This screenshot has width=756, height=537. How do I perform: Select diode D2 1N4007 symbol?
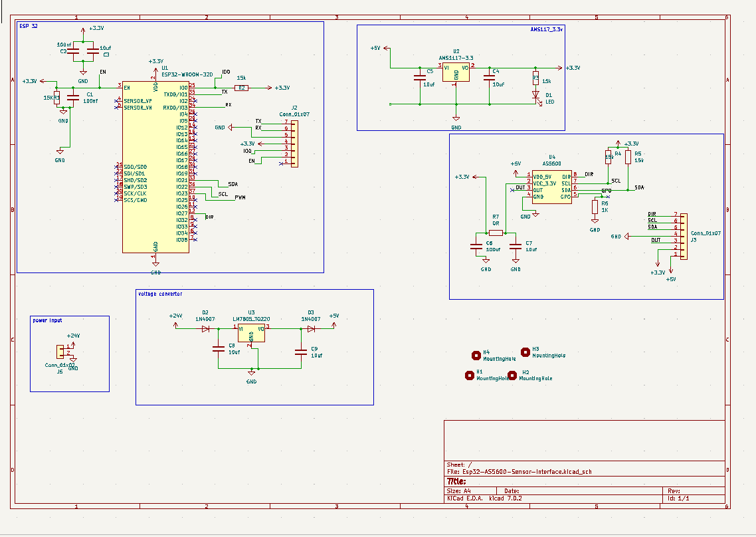pos(205,328)
